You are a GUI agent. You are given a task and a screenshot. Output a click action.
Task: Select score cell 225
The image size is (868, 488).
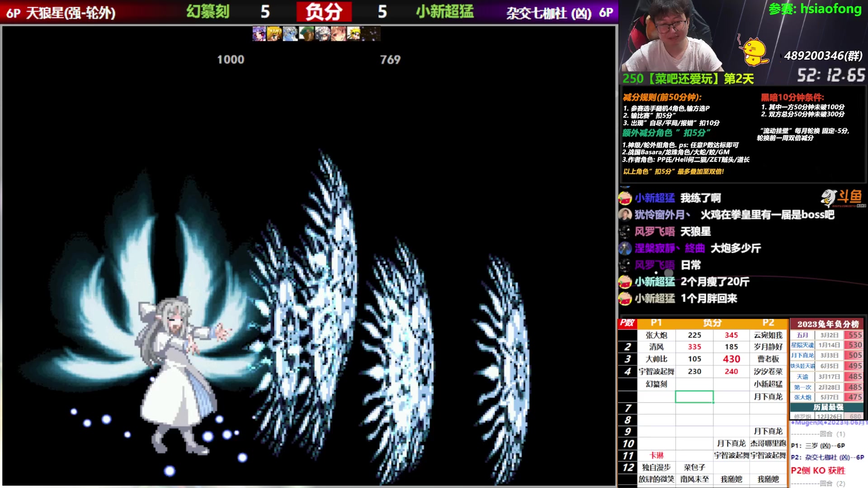click(x=694, y=335)
